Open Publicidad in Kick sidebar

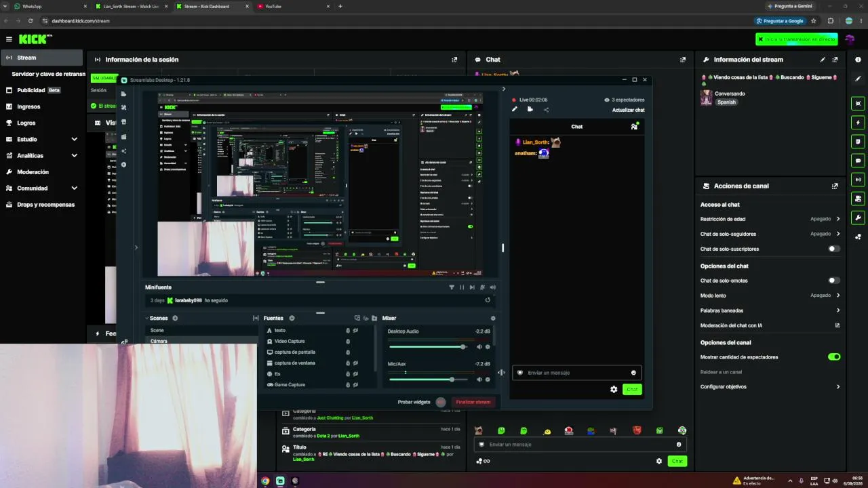pyautogui.click(x=42, y=90)
